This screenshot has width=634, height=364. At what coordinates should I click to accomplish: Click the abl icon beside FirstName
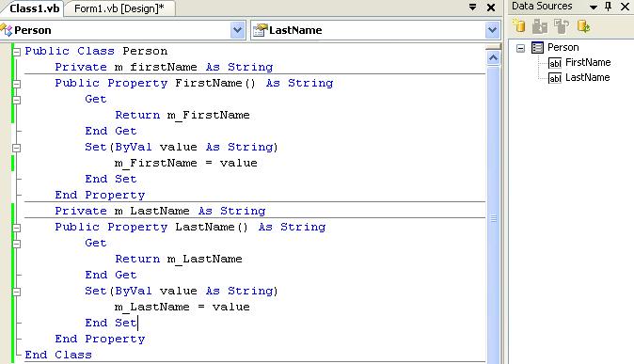555,63
